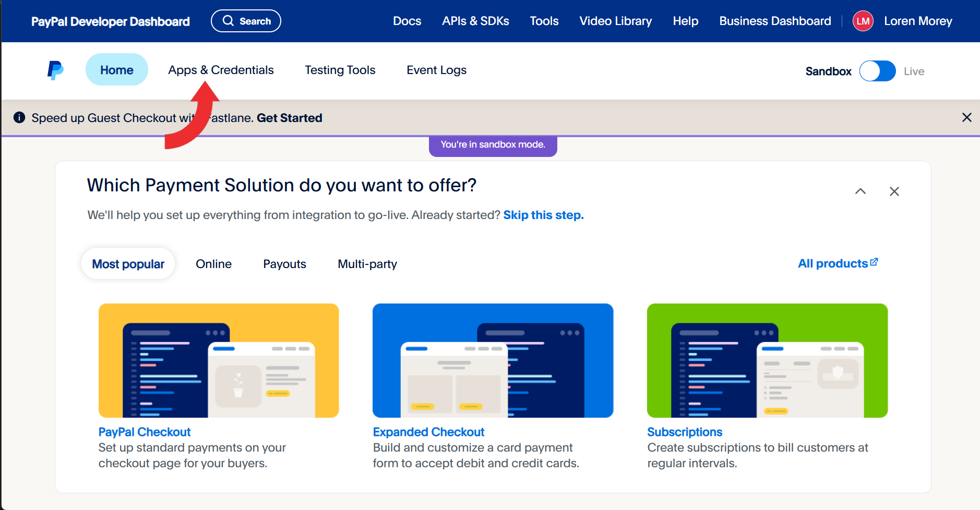The image size is (980, 510).
Task: Click the PayPal logo icon
Action: click(55, 70)
